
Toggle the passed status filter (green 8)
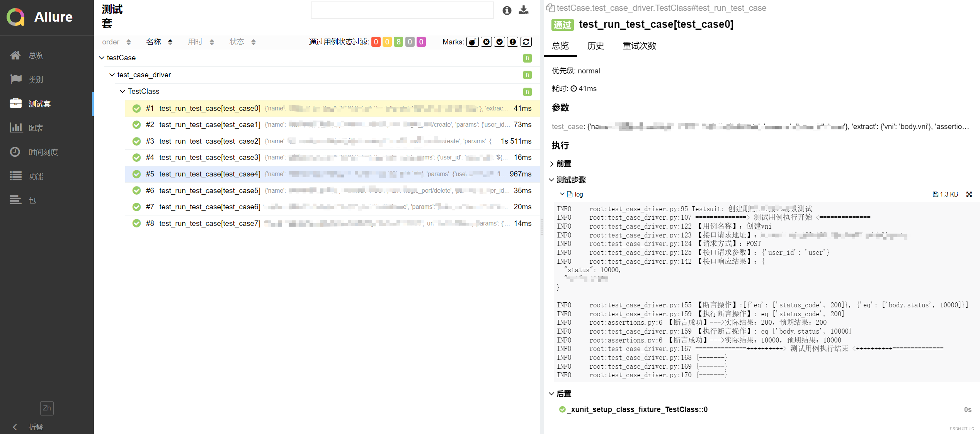click(x=398, y=42)
